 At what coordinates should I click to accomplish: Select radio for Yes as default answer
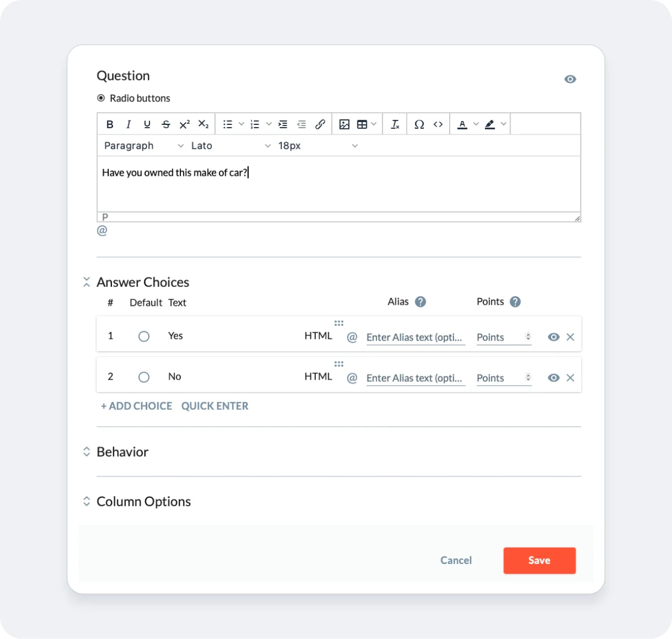point(144,336)
